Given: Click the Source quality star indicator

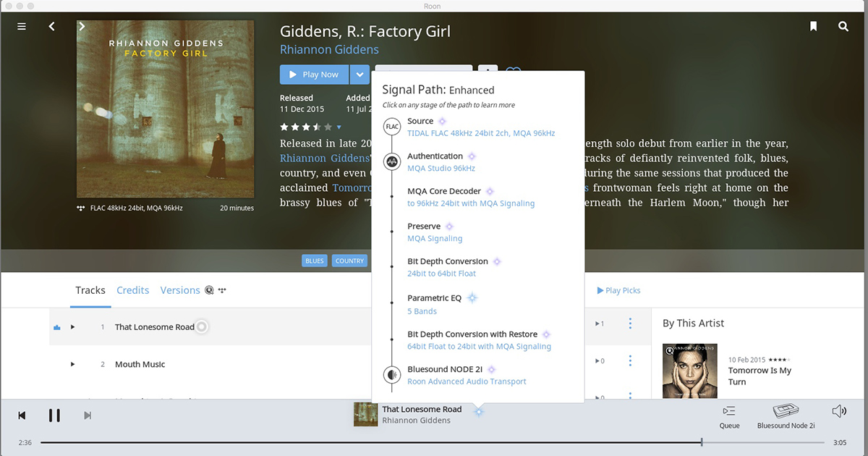Looking at the screenshot, I should pos(442,121).
